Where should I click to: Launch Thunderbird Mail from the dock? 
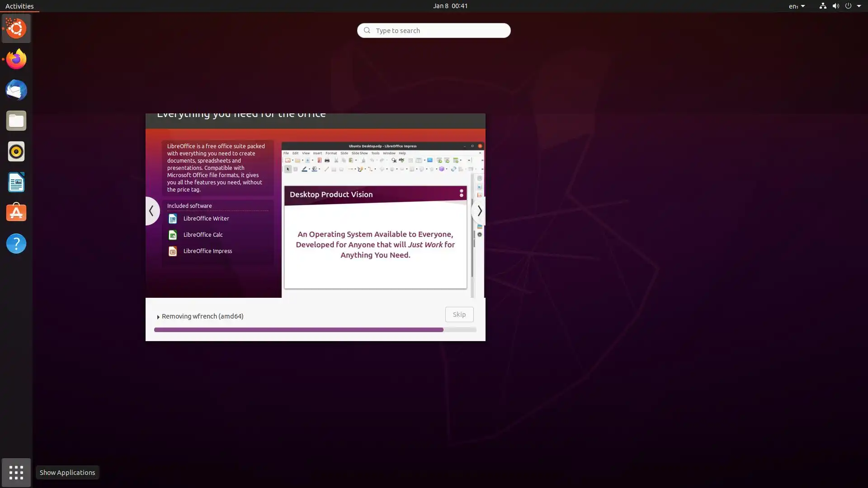(16, 90)
